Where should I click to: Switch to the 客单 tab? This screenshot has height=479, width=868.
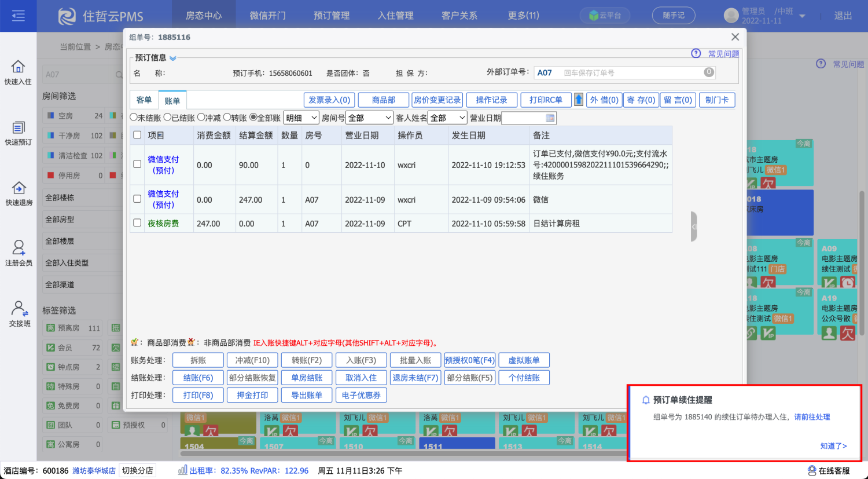[144, 100]
